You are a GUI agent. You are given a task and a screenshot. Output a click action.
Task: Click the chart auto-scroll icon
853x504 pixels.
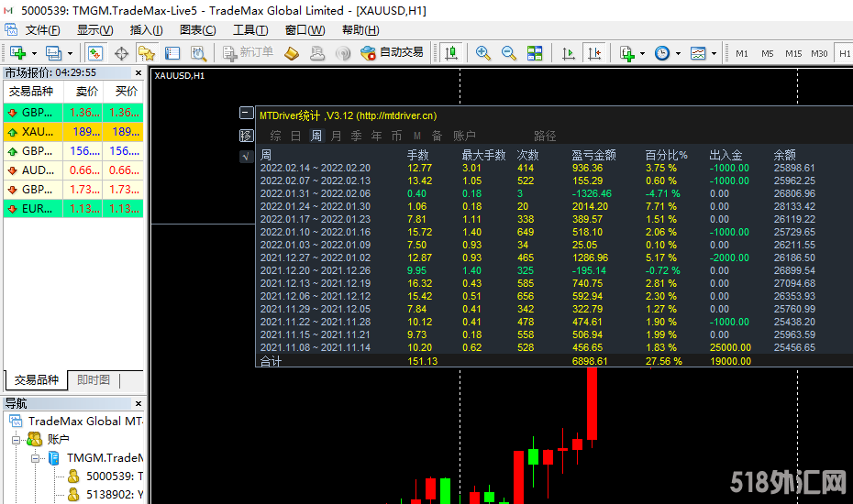[569, 53]
